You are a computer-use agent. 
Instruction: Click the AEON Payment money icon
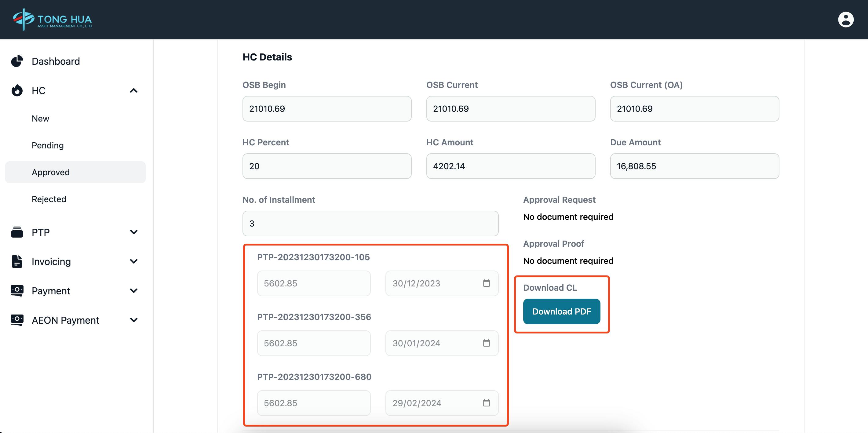pyautogui.click(x=17, y=320)
